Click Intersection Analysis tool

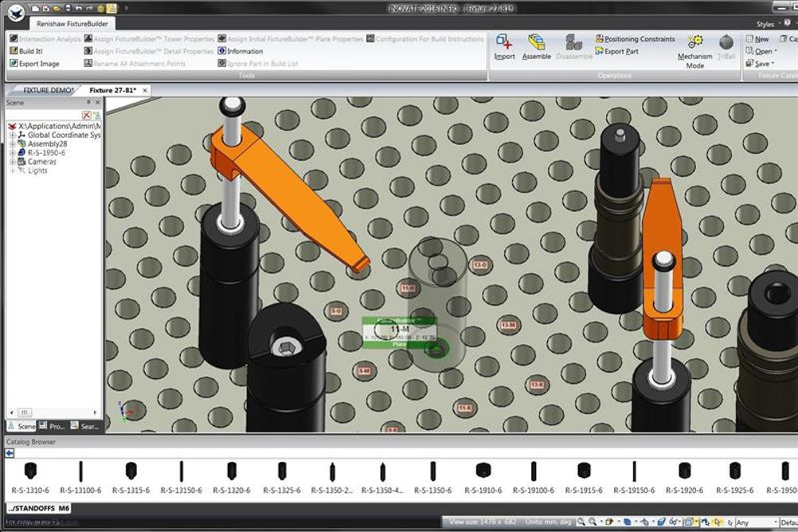point(45,39)
